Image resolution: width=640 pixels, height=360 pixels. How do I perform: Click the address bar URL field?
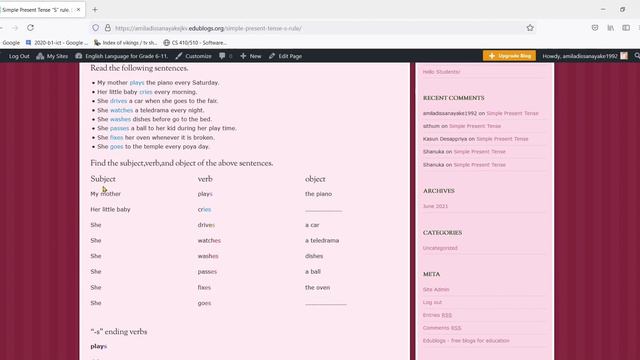point(312,28)
